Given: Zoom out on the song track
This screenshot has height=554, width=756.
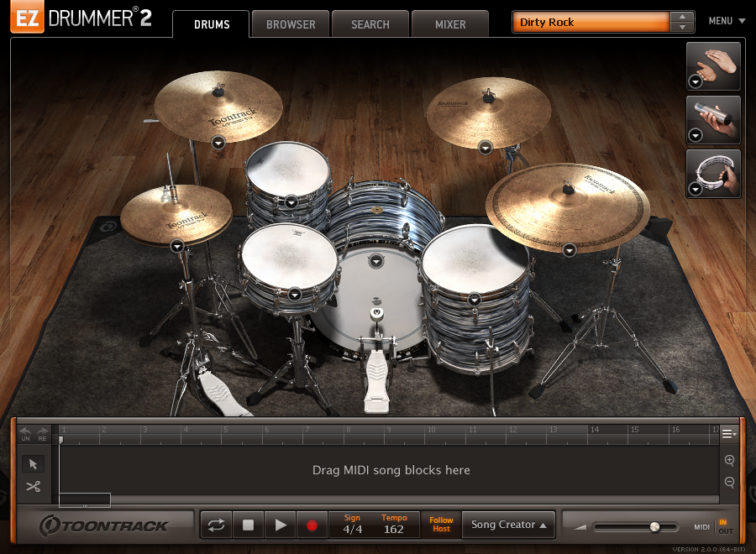Looking at the screenshot, I should [729, 482].
